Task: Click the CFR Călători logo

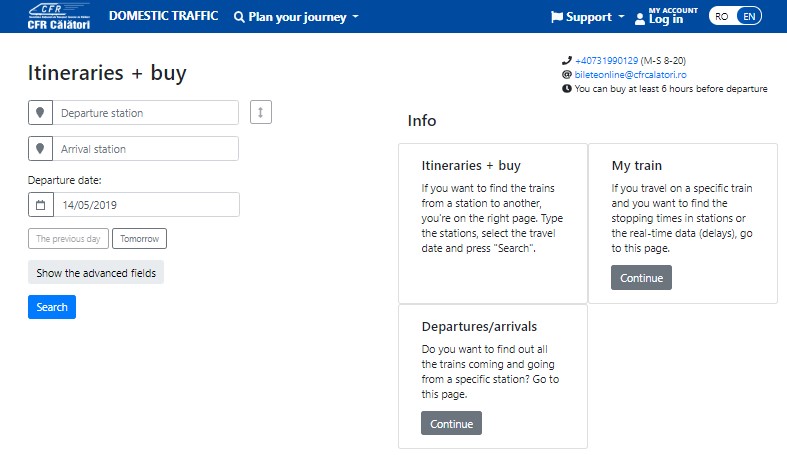Action: pos(59,17)
